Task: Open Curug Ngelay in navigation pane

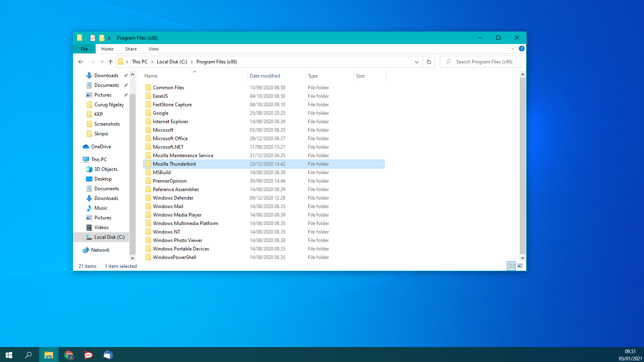Action: pyautogui.click(x=109, y=105)
